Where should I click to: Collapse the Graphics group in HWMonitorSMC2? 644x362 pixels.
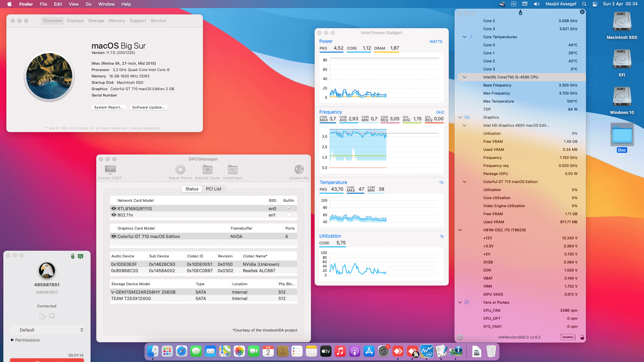(460, 117)
